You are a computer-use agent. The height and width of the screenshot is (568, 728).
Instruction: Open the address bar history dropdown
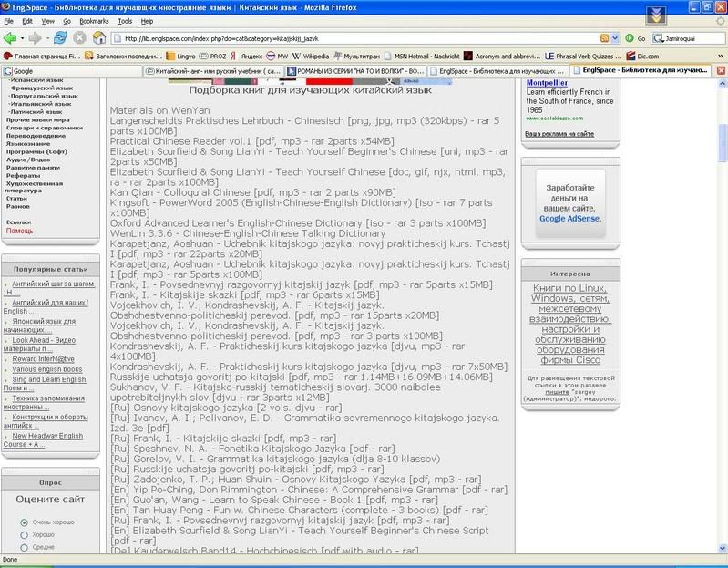(615, 38)
